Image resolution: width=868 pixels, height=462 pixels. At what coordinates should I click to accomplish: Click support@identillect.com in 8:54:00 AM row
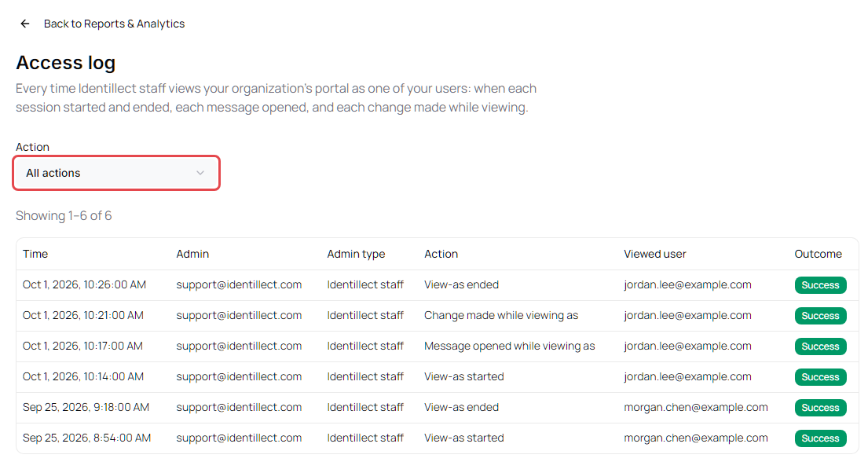point(239,438)
